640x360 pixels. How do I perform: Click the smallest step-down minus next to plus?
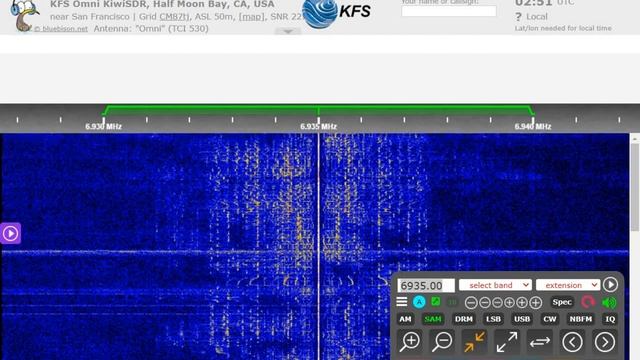coord(497,302)
